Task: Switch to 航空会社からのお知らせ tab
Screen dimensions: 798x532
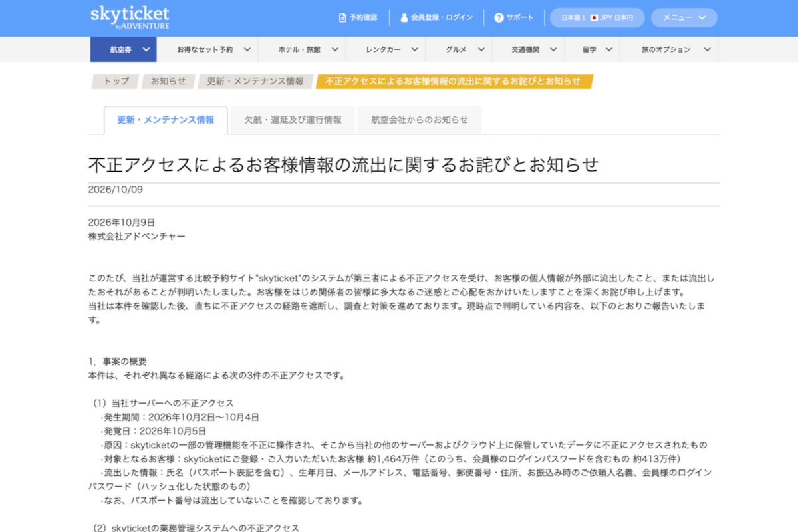Action: [x=420, y=120]
